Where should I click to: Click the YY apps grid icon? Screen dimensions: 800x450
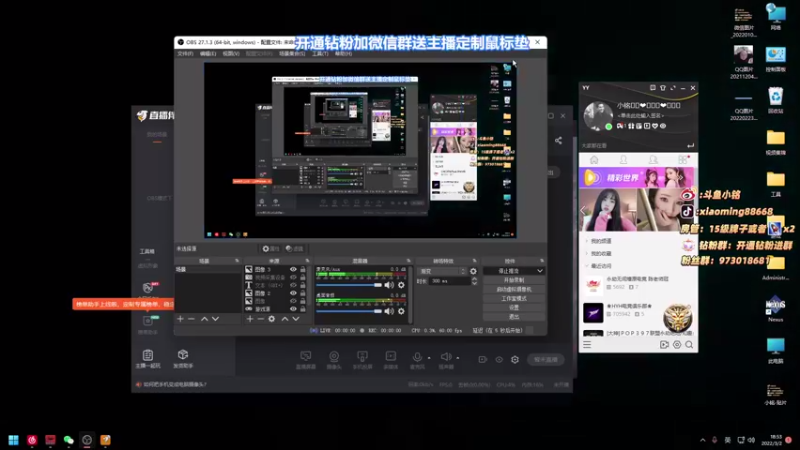[683, 160]
